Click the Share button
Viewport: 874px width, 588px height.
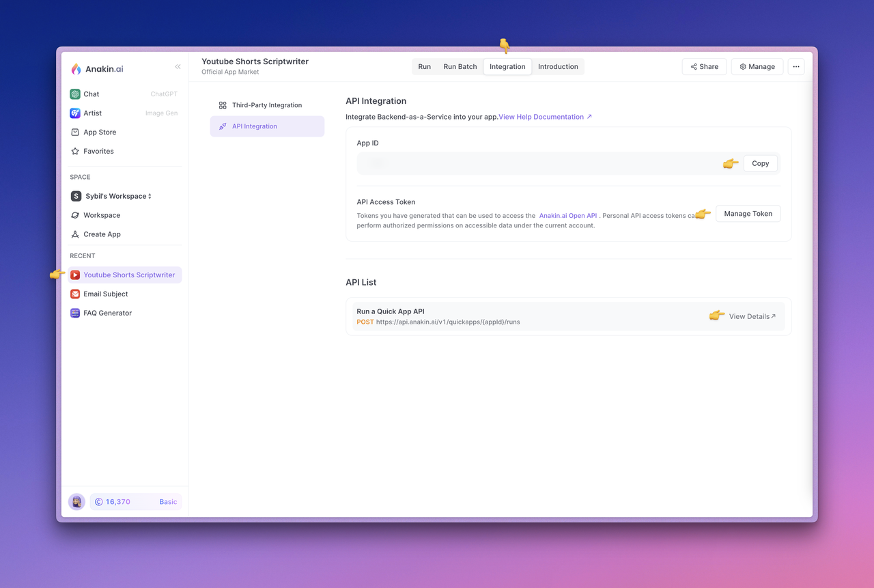[704, 67]
